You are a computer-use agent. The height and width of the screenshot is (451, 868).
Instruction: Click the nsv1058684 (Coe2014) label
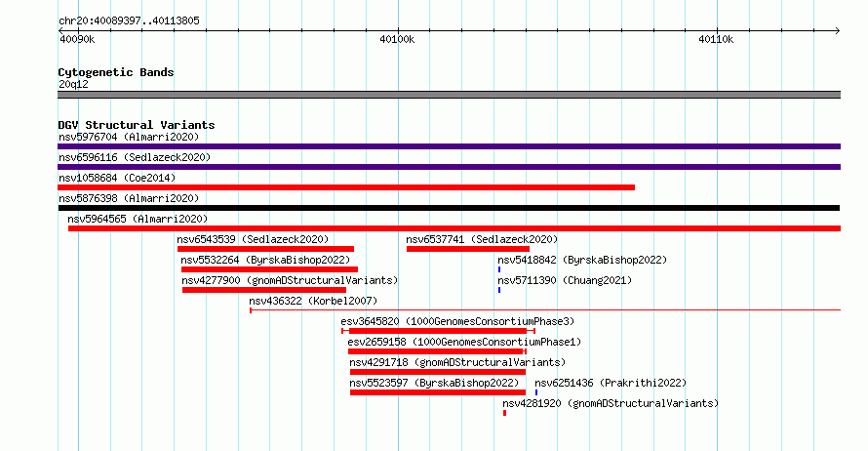click(117, 178)
